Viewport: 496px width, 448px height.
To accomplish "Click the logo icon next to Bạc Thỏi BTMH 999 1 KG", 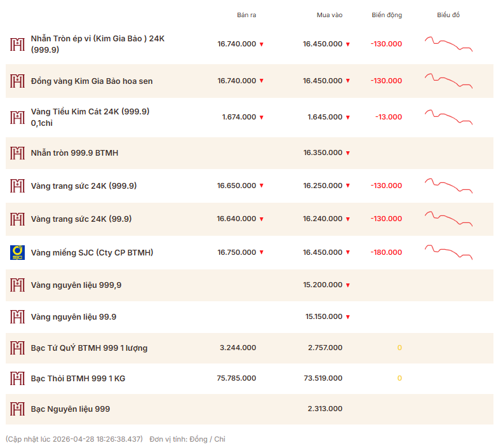I will point(17,378).
